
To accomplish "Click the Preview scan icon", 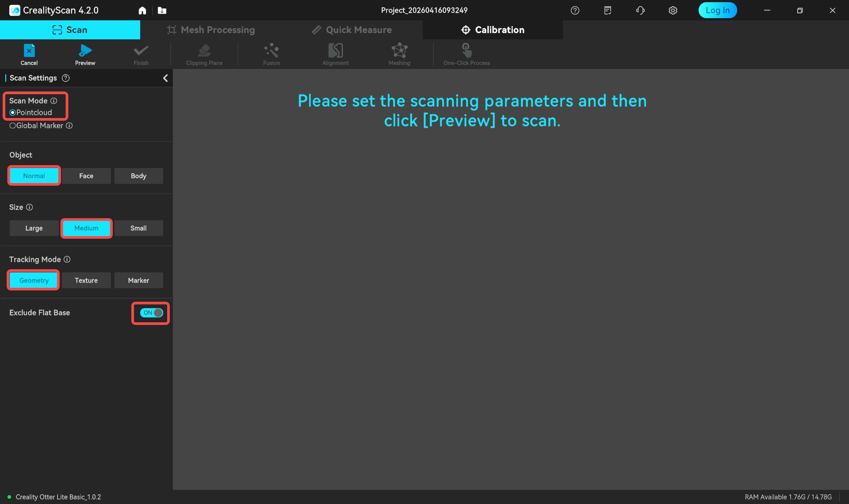I will [x=85, y=50].
